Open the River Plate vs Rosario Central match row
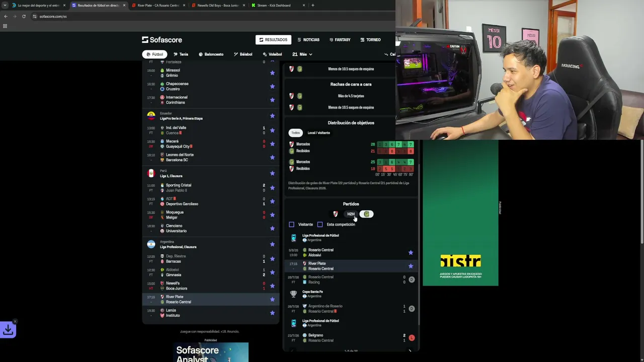The width and height of the screenshot is (644, 362). pyautogui.click(x=211, y=299)
